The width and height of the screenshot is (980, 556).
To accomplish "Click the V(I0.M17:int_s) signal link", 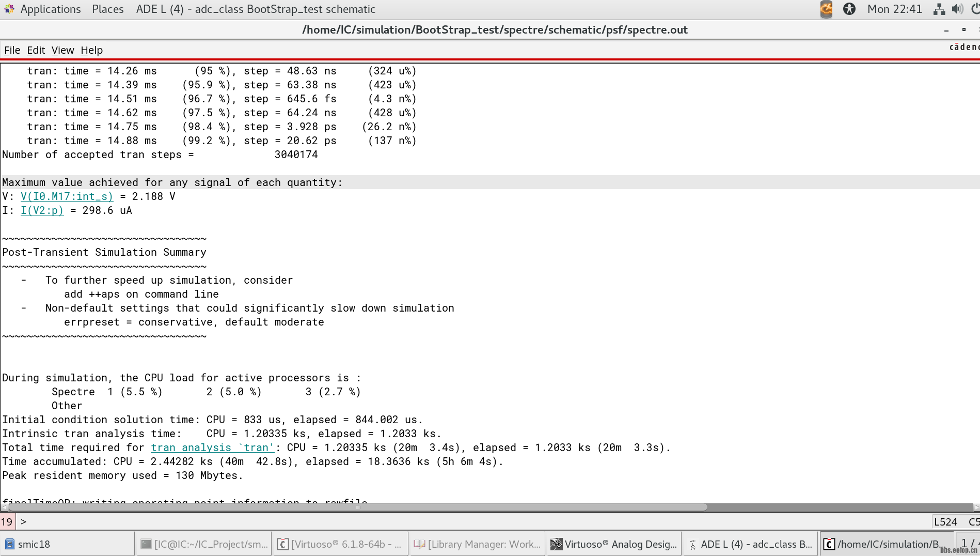I will pyautogui.click(x=67, y=196).
